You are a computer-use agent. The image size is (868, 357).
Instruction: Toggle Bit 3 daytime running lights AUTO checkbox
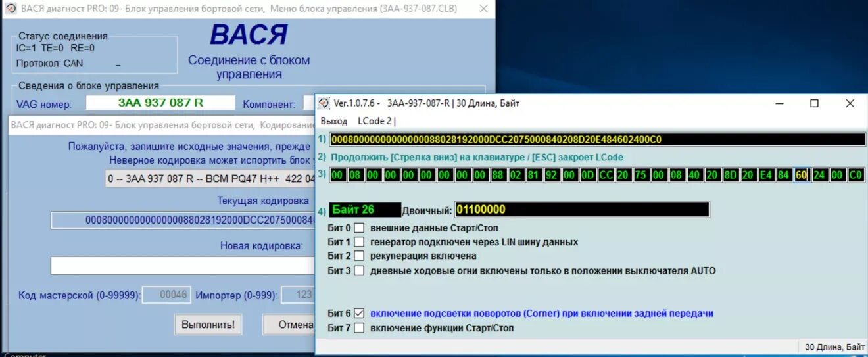coord(359,270)
